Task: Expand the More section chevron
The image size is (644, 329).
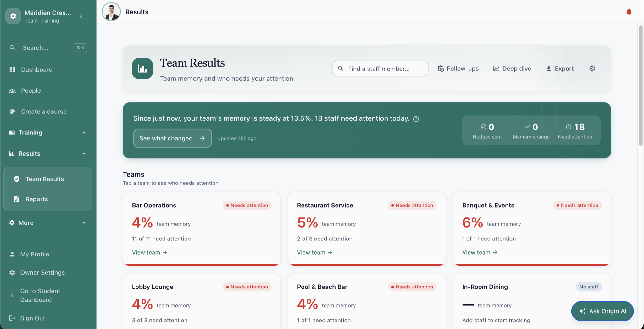Action: pos(84,223)
